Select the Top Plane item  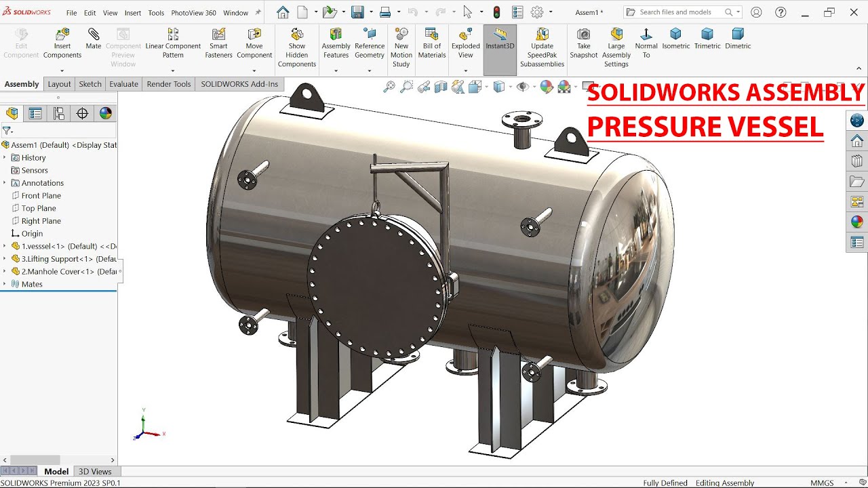pyautogui.click(x=39, y=208)
